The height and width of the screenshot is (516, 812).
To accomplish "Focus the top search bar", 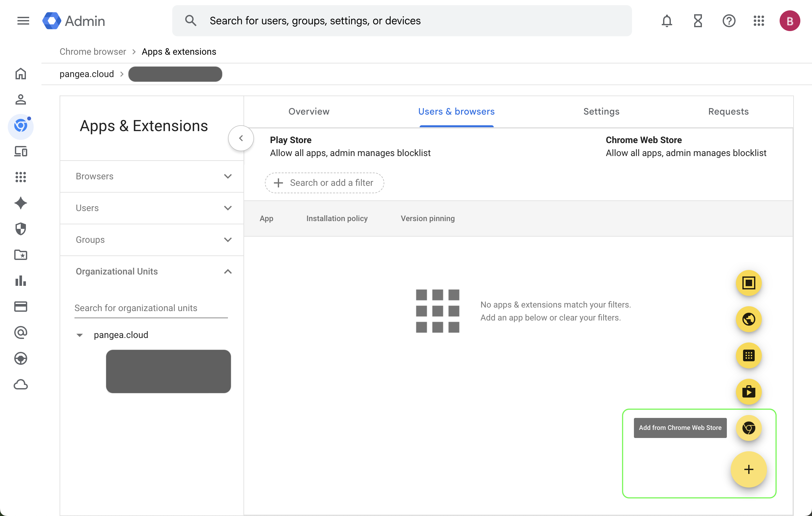I will coord(402,21).
